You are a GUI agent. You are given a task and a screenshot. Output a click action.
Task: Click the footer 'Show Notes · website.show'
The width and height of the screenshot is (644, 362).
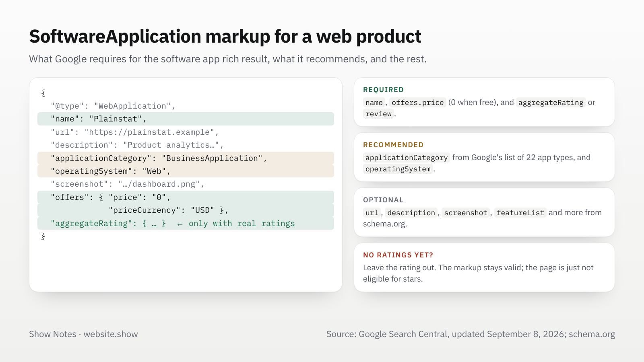pyautogui.click(x=83, y=334)
